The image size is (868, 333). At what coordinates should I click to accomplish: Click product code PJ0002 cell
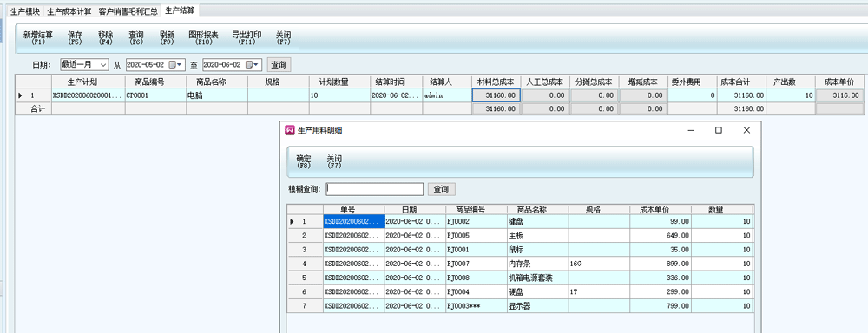[476, 221]
